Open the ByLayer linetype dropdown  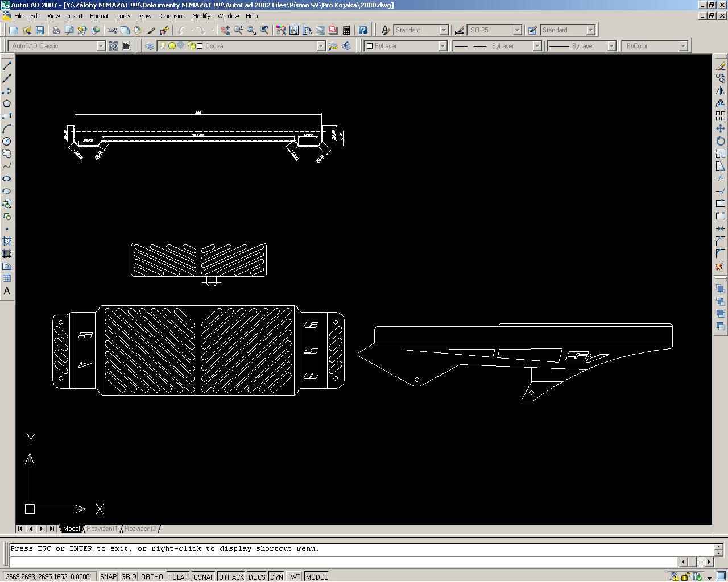click(x=537, y=46)
